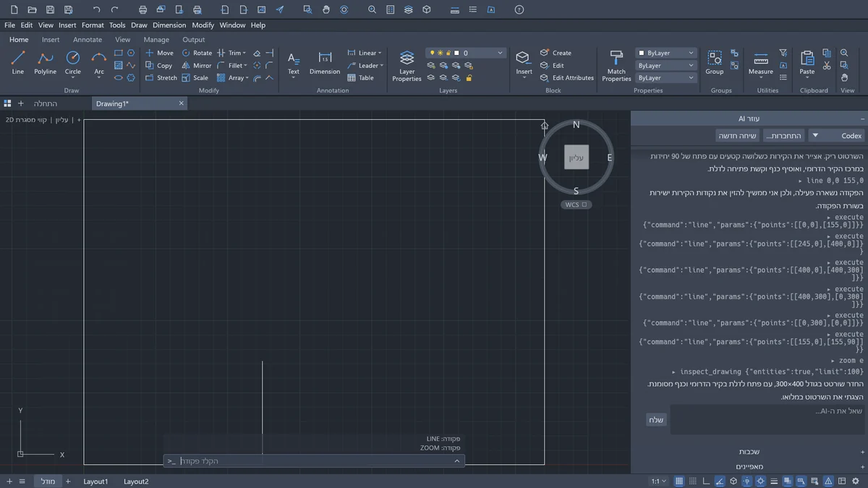Viewport: 868px width, 488px height.
Task: Expand the שכבות panel section
Action: (749, 452)
